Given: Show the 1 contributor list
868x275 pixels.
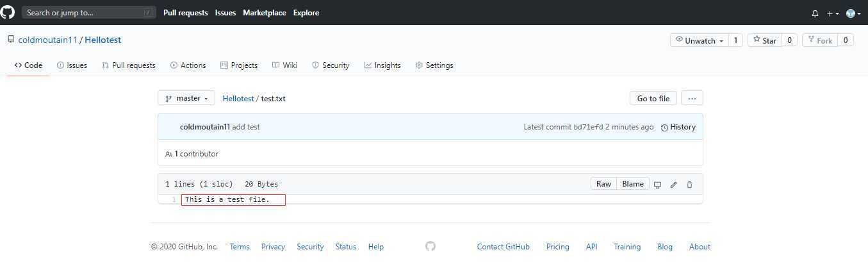Looking at the screenshot, I should [192, 154].
